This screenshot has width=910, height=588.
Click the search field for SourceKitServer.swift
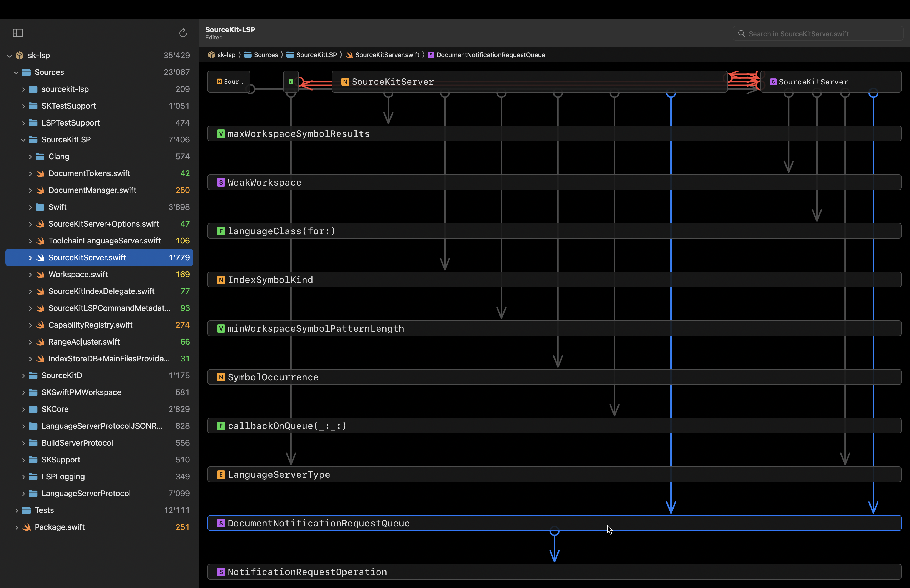pyautogui.click(x=818, y=34)
